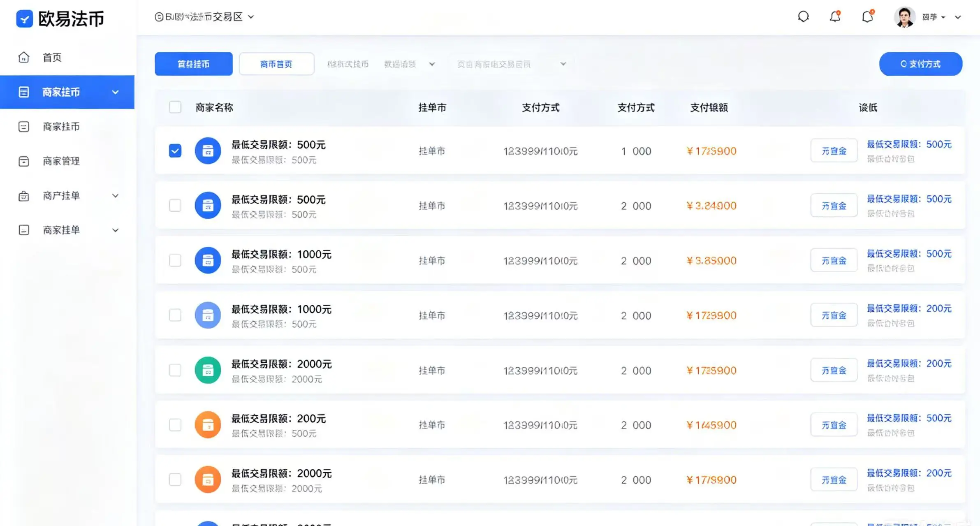Viewport: 980px width, 526px height.
Task: Click the 支付方式 blue button
Action: pos(920,64)
